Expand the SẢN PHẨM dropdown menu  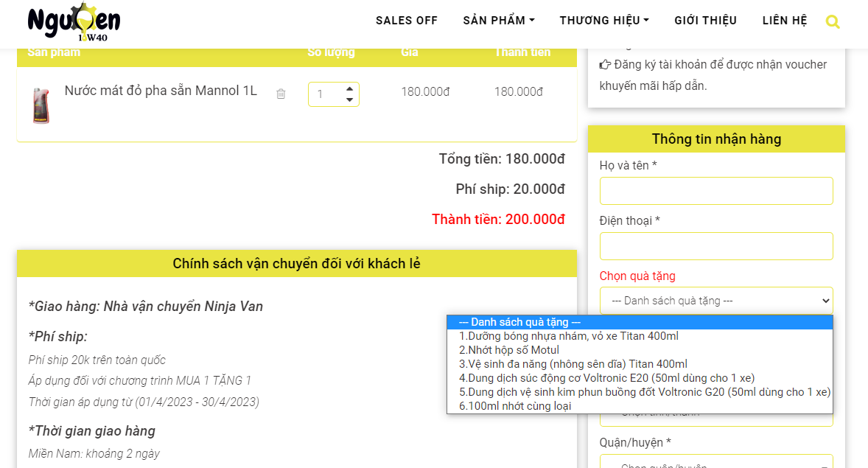[499, 21]
